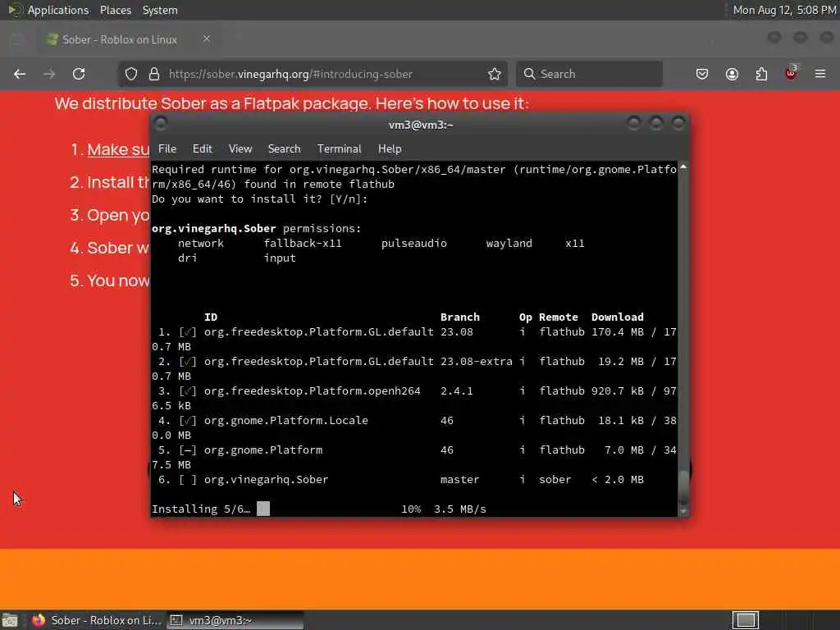The width and height of the screenshot is (840, 630).
Task: Open the Places menu in the top panel
Action: [116, 10]
